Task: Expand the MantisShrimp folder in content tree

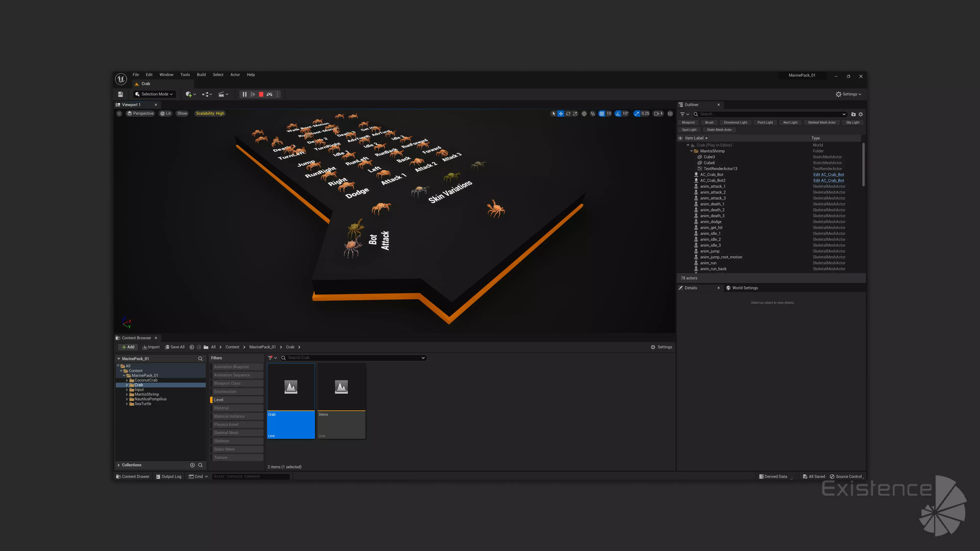Action: 127,394
